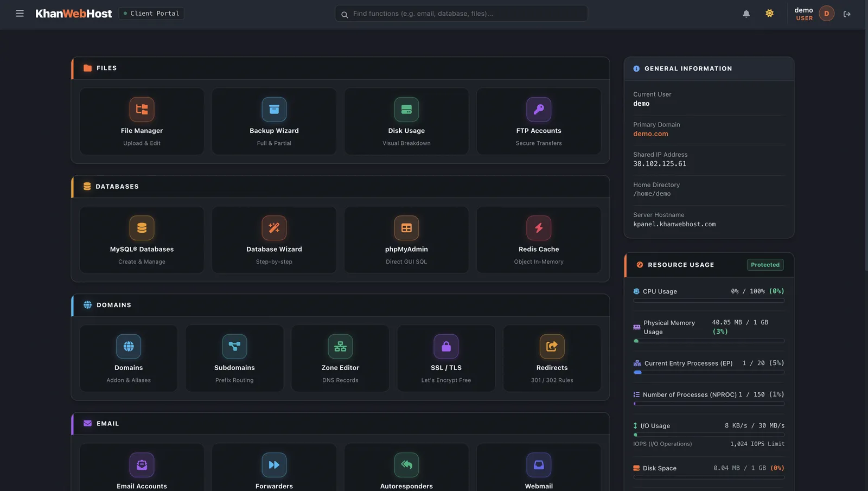Image resolution: width=868 pixels, height=491 pixels.
Task: Click the Resource Usage gauge icon
Action: 640,265
